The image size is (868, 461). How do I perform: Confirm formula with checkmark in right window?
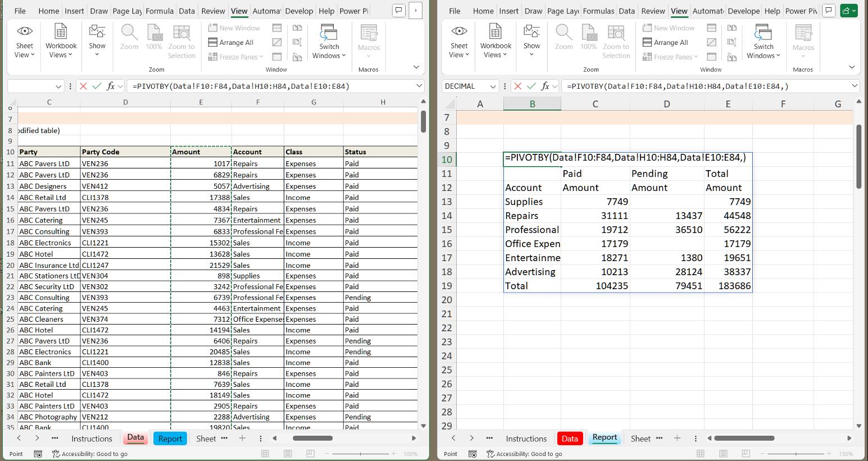(x=531, y=86)
